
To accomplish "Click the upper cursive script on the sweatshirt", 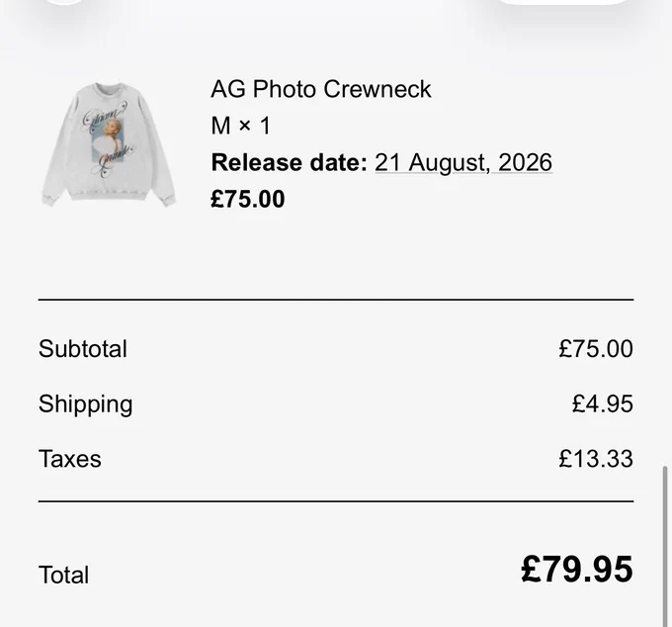I will click(105, 115).
